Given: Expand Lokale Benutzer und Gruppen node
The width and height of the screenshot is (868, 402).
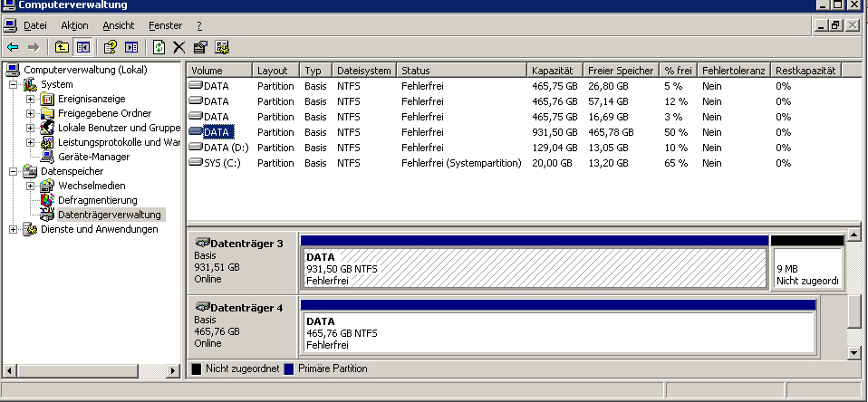Looking at the screenshot, I should pyautogui.click(x=31, y=128).
